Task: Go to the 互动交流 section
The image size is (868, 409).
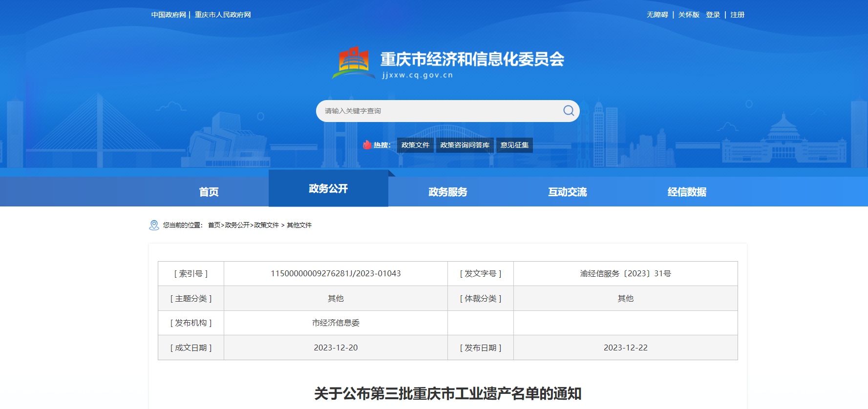Action: click(x=567, y=192)
